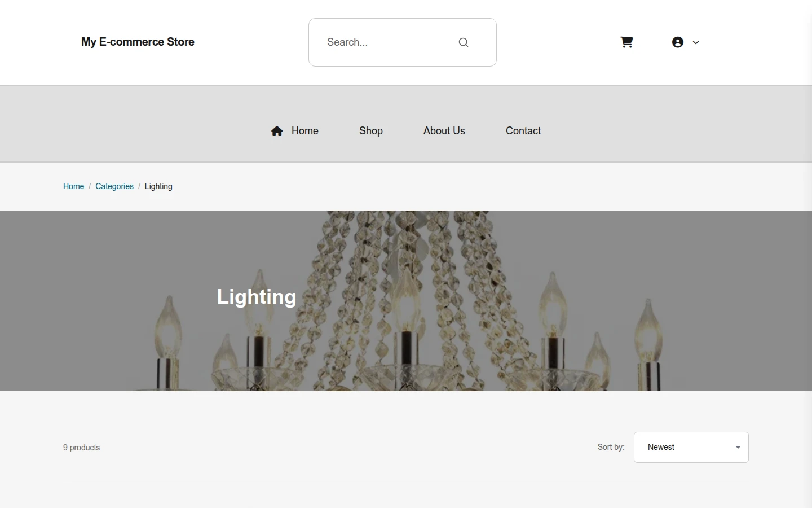Click the search magnifier icon
Image resolution: width=812 pixels, height=508 pixels.
coord(464,42)
